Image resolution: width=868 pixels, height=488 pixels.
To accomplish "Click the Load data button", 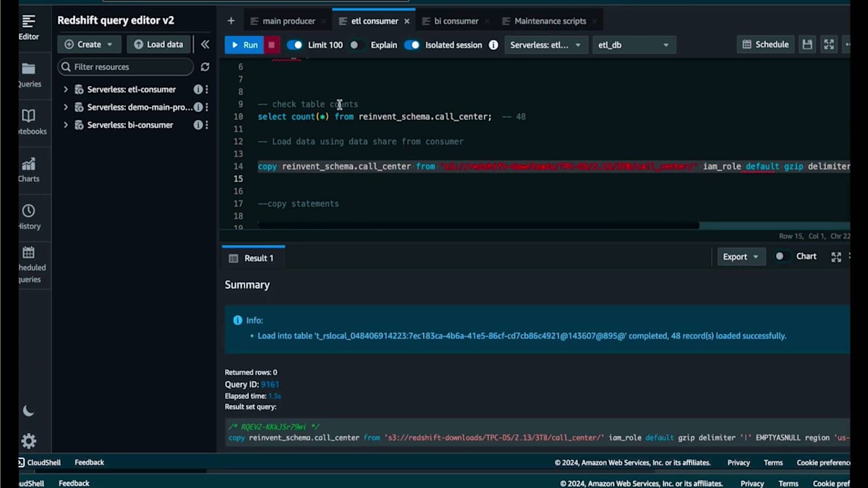I will click(x=159, y=44).
